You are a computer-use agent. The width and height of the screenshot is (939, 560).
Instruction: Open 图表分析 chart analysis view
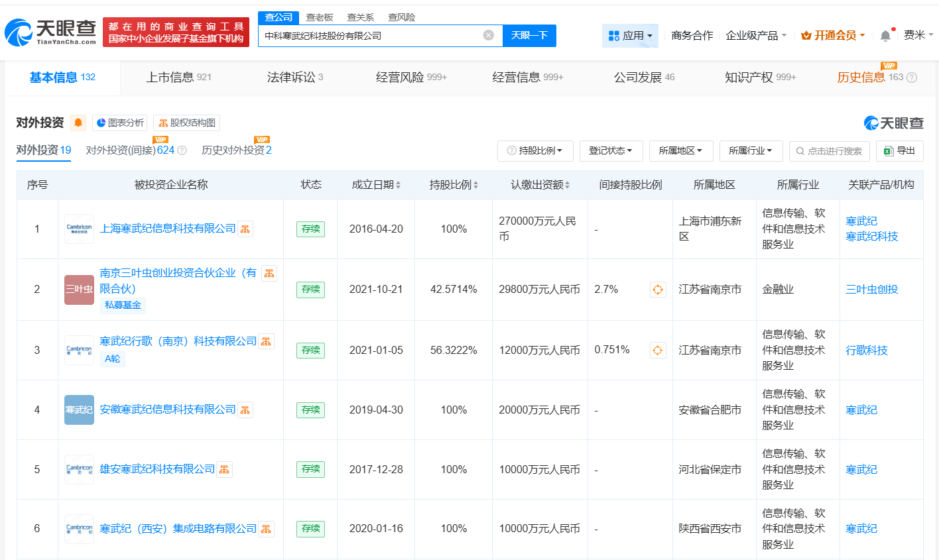[x=118, y=123]
